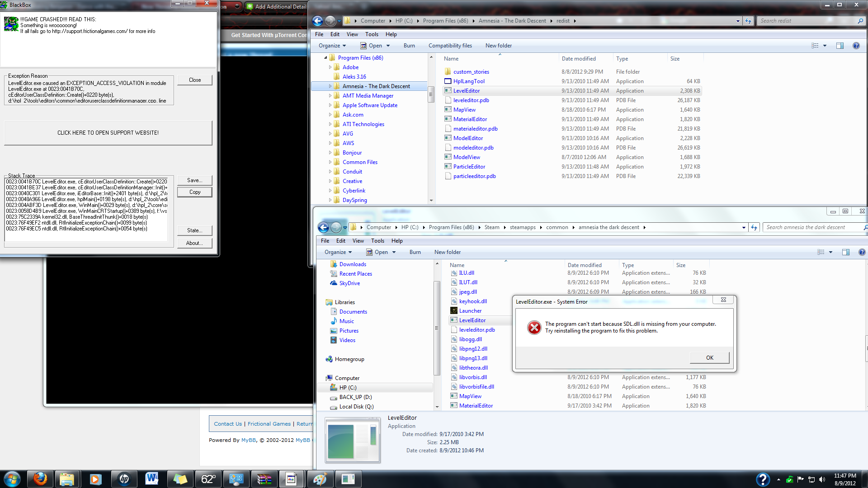Click OK on SDL.dll System Error dialog
Viewport: 868px width, 488px height.
click(709, 357)
